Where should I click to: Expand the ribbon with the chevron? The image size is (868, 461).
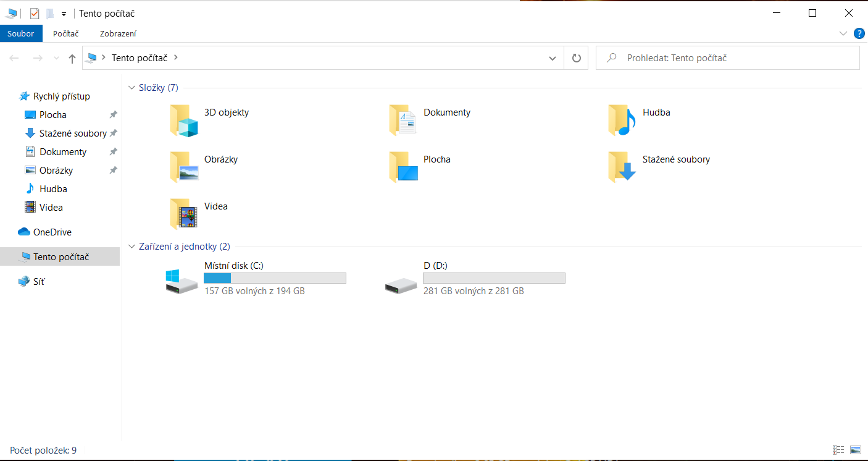(844, 33)
